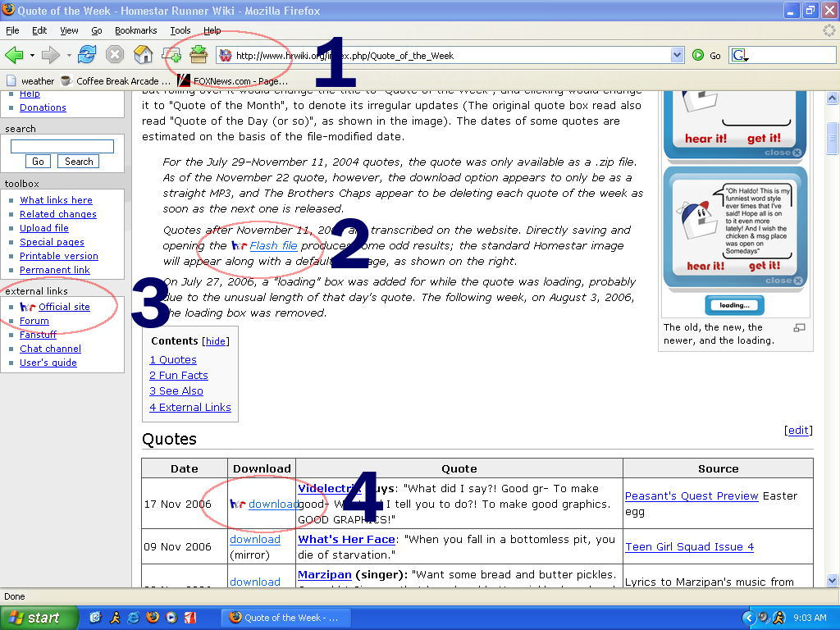This screenshot has width=840, height=630.
Task: Expand hidden system tray icons arrow
Action: tap(748, 618)
